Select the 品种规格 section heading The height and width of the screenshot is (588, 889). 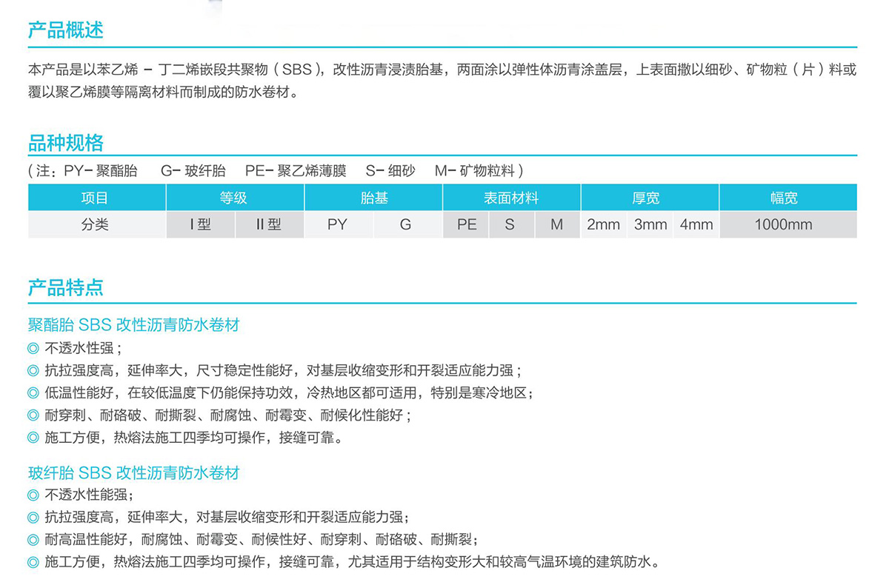point(66,143)
